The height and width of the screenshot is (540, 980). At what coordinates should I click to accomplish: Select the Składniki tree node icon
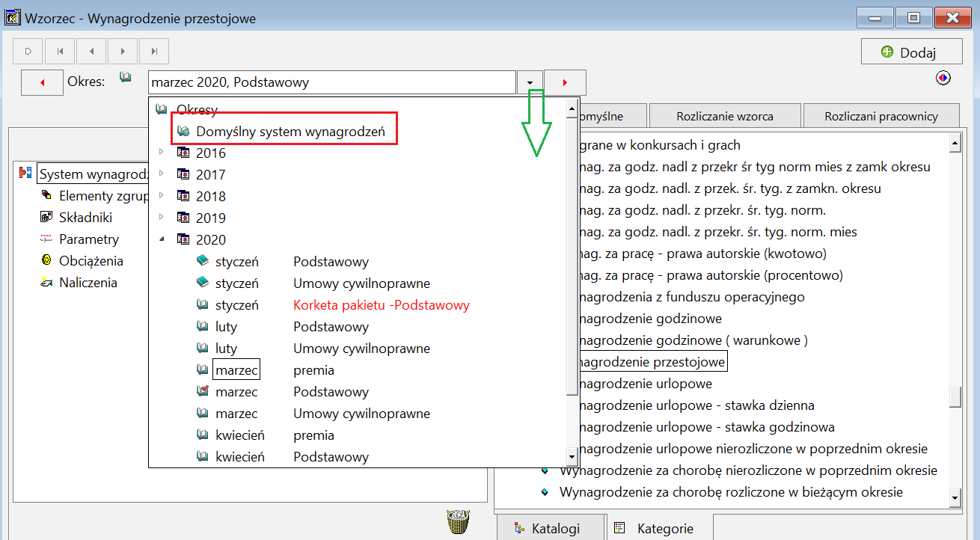click(46, 218)
